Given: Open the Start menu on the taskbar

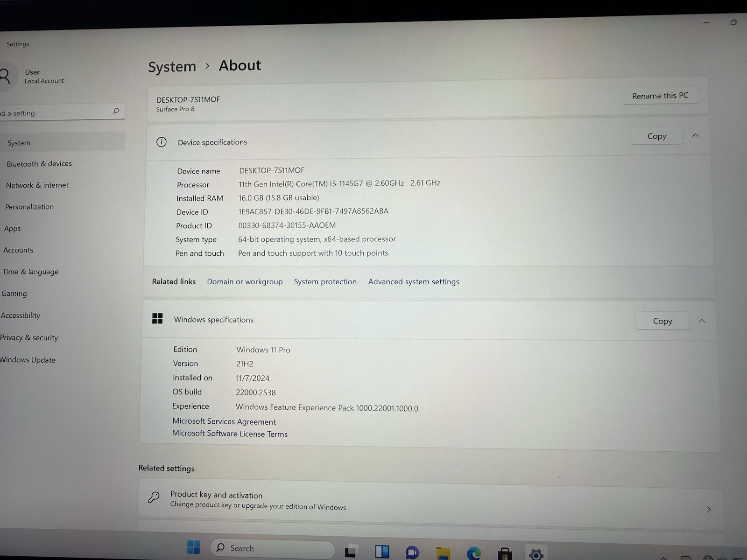Looking at the screenshot, I should 193,547.
